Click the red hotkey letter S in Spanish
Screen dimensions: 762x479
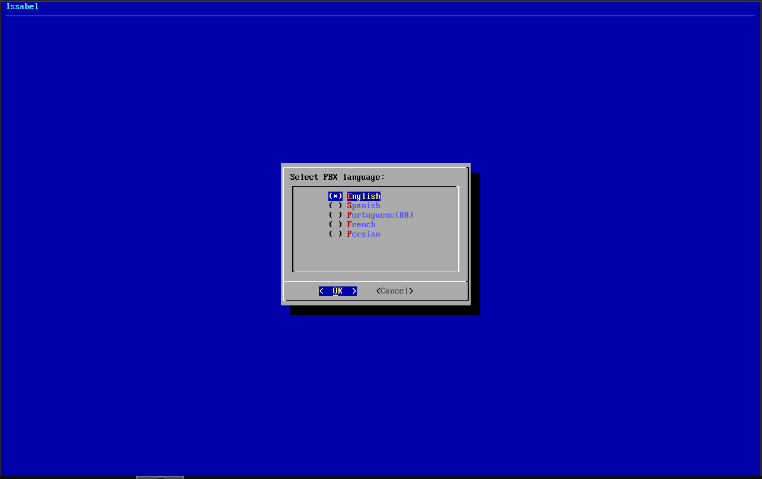coord(349,205)
